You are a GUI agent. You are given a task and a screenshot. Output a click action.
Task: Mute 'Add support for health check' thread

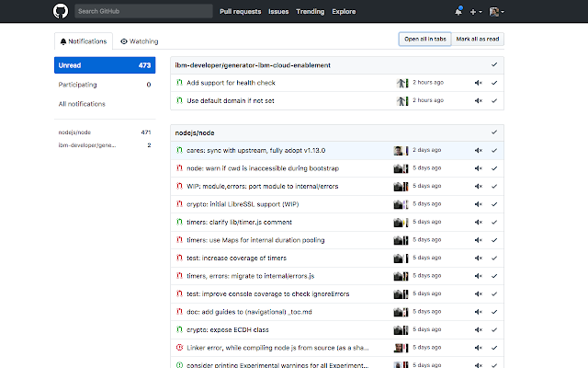click(x=478, y=83)
